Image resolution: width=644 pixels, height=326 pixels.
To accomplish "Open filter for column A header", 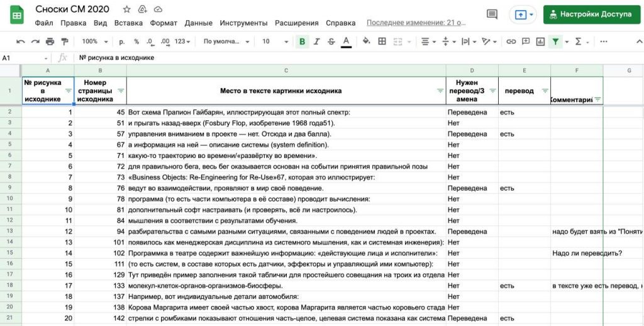I will (69, 91).
